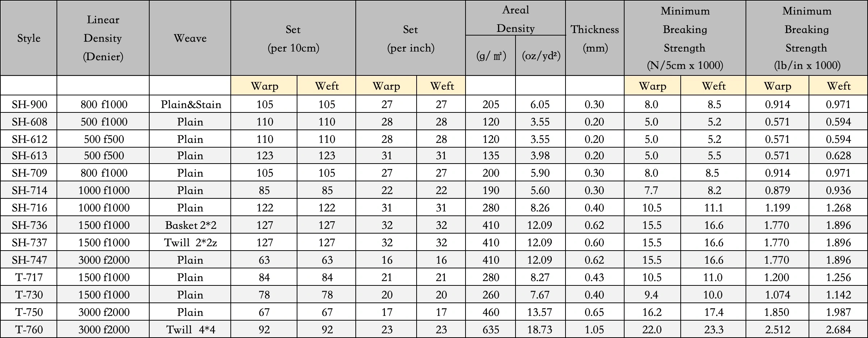The height and width of the screenshot is (338, 868).
Task: Click the SH-747 row label
Action: [29, 260]
